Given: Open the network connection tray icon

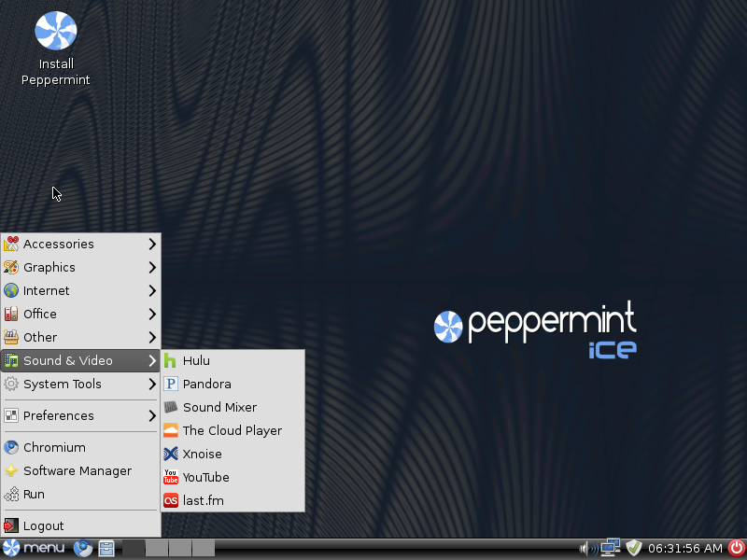Looking at the screenshot, I should pyautogui.click(x=611, y=548).
